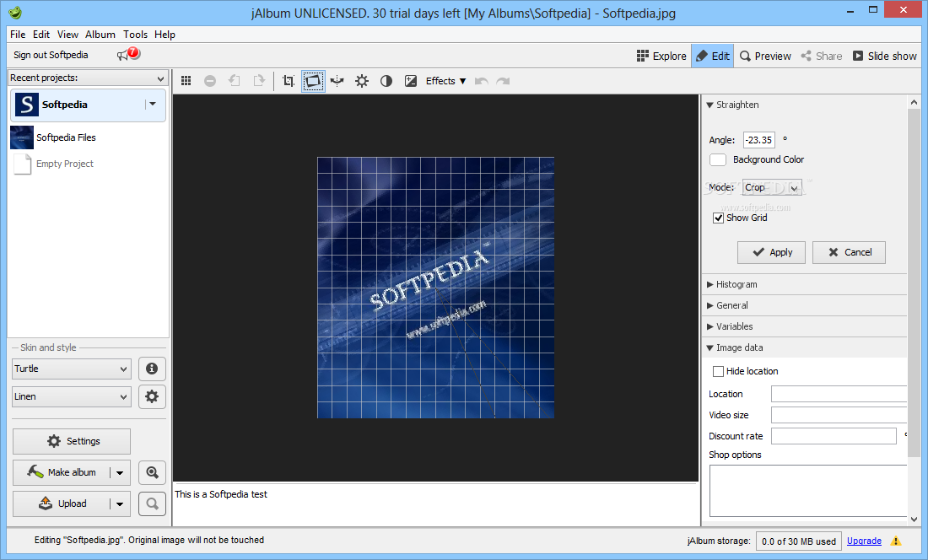The image size is (928, 560).
Task: Open the Edit menu
Action: [41, 35]
